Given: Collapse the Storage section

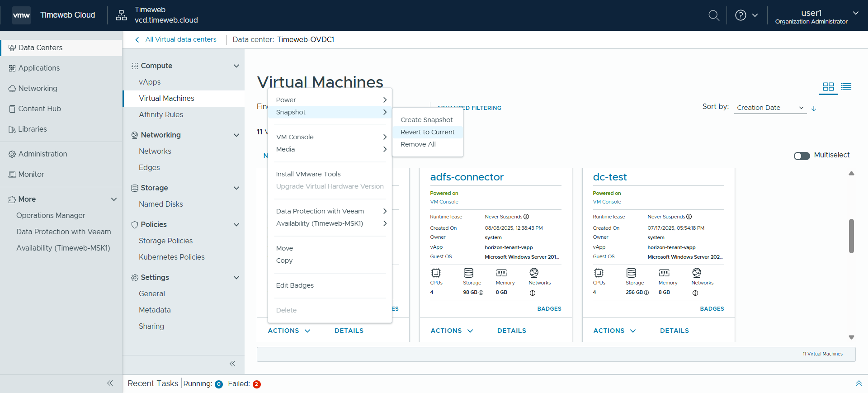Looking at the screenshot, I should (236, 188).
